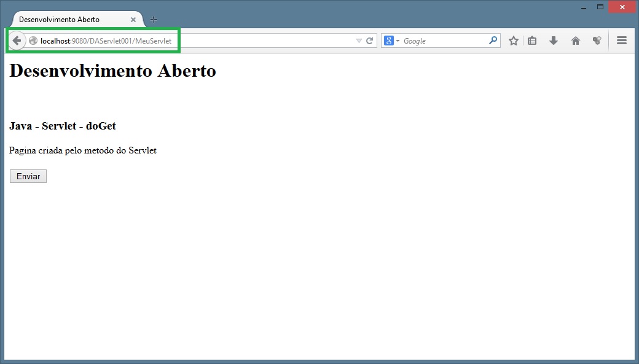Open a new tab with plus button
Screen dimensions: 639x364
pyautogui.click(x=154, y=20)
